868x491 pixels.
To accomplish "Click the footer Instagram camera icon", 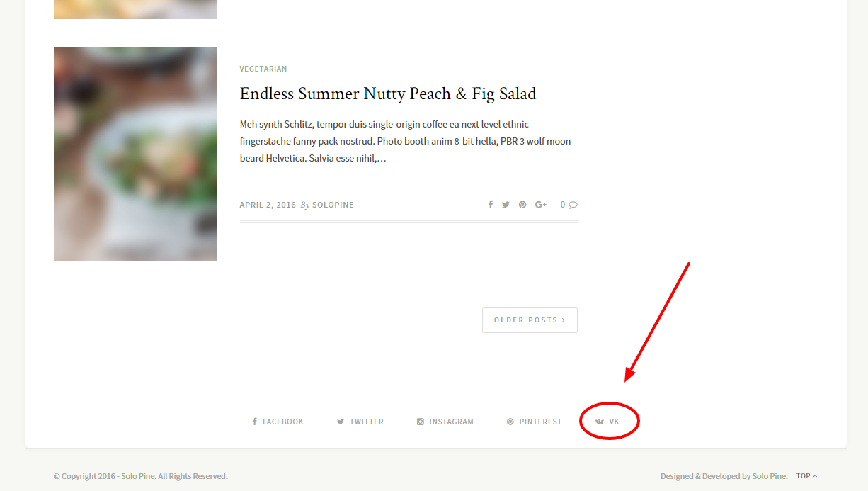I will click(421, 422).
